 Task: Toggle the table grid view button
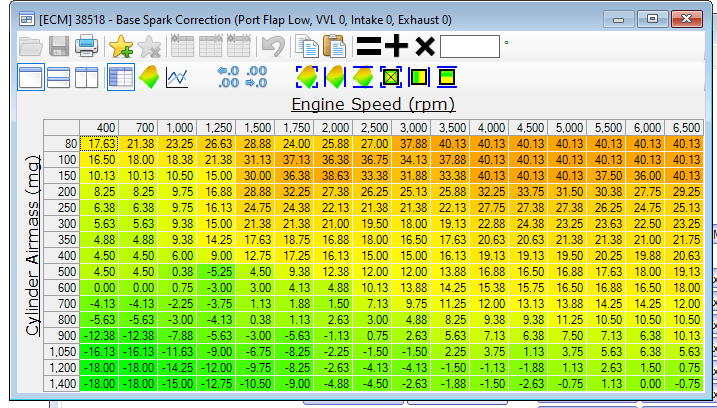tap(121, 77)
